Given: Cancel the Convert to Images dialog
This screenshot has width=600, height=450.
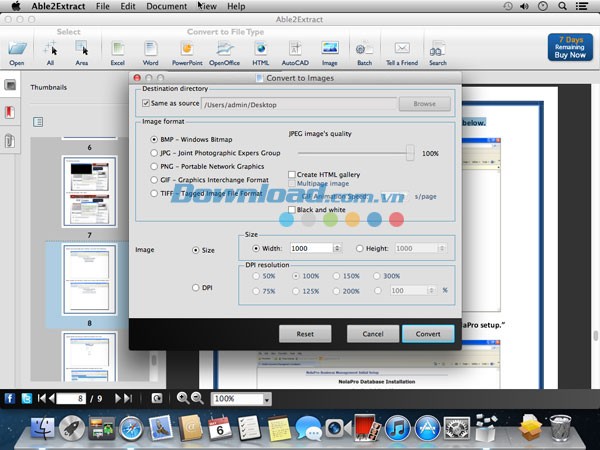Looking at the screenshot, I should [373, 334].
